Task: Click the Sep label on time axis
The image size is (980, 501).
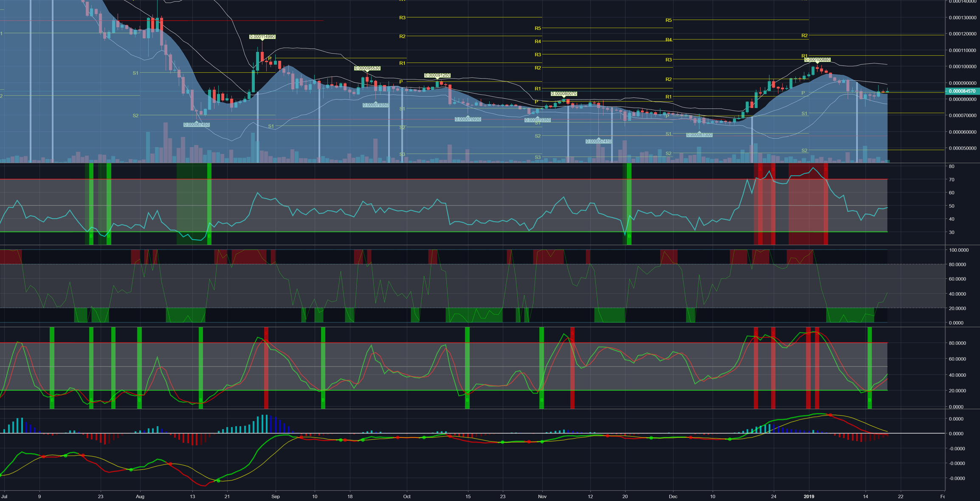Action: tap(276, 496)
